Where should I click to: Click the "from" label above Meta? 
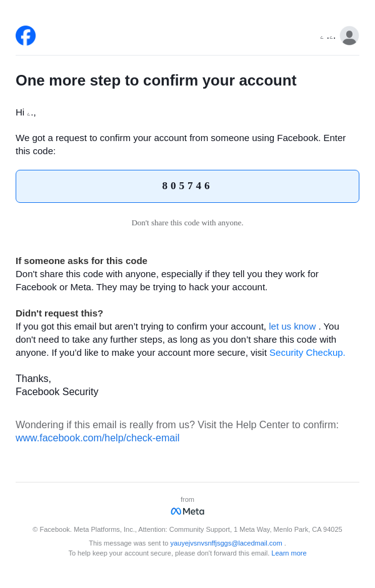point(187,499)
